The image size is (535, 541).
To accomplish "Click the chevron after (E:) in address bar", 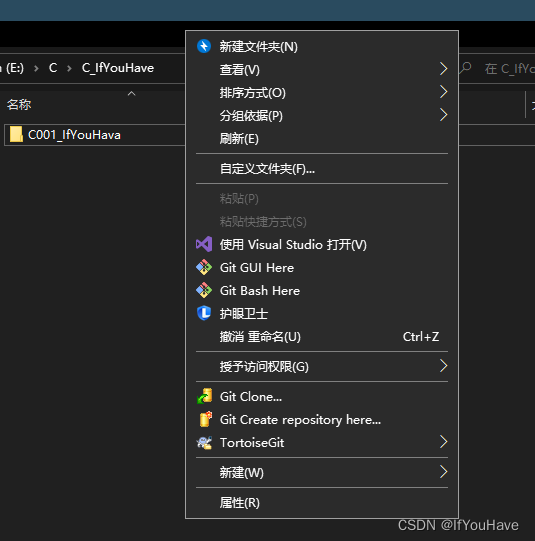I will (x=36, y=68).
